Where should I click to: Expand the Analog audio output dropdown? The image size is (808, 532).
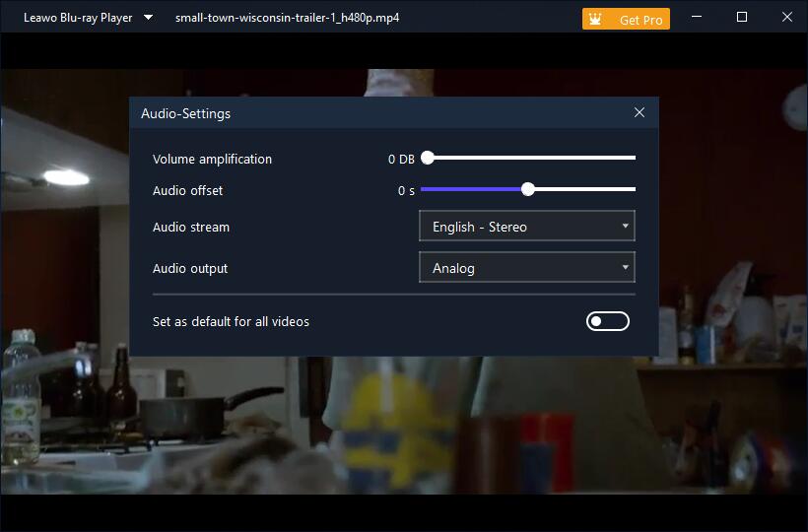tap(526, 268)
